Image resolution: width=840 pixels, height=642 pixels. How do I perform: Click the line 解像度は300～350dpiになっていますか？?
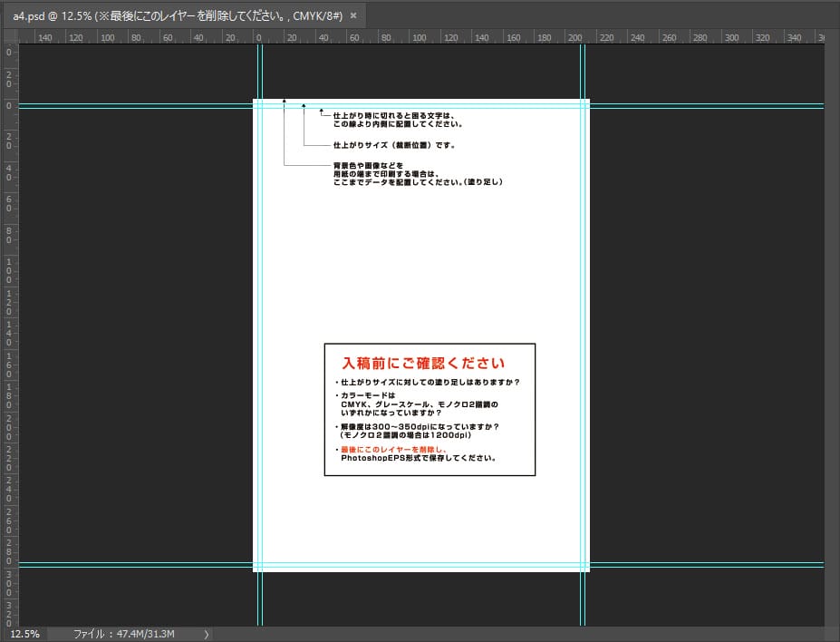418,426
